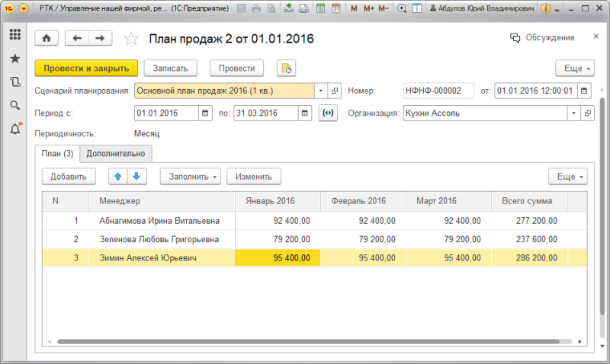Viewport: 610px width, 364px height.
Task: Switch to Дополнительно tab
Action: pos(116,154)
